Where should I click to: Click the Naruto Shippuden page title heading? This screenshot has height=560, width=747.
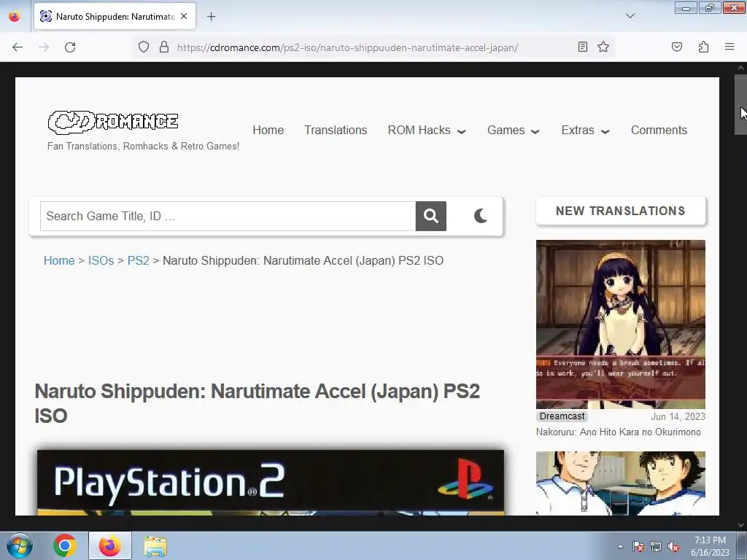[258, 403]
